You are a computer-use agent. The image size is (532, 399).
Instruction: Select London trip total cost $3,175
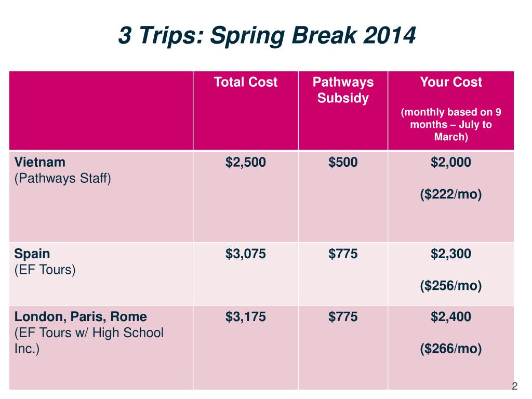pos(246,316)
